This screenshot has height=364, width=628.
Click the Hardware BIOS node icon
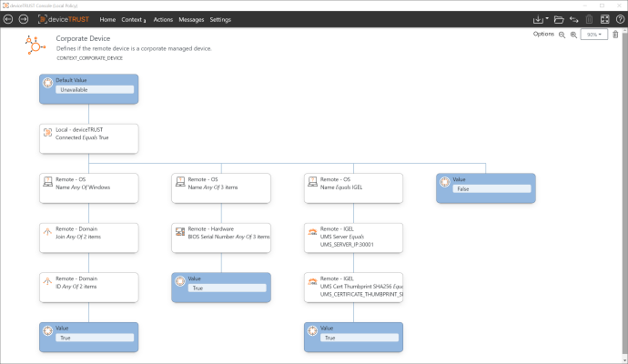point(180,231)
